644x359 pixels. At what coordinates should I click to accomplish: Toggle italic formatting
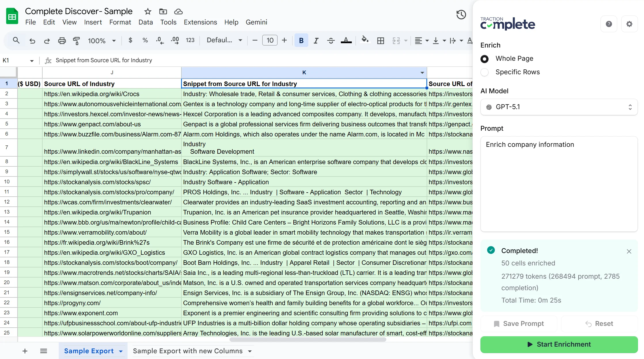[316, 41]
